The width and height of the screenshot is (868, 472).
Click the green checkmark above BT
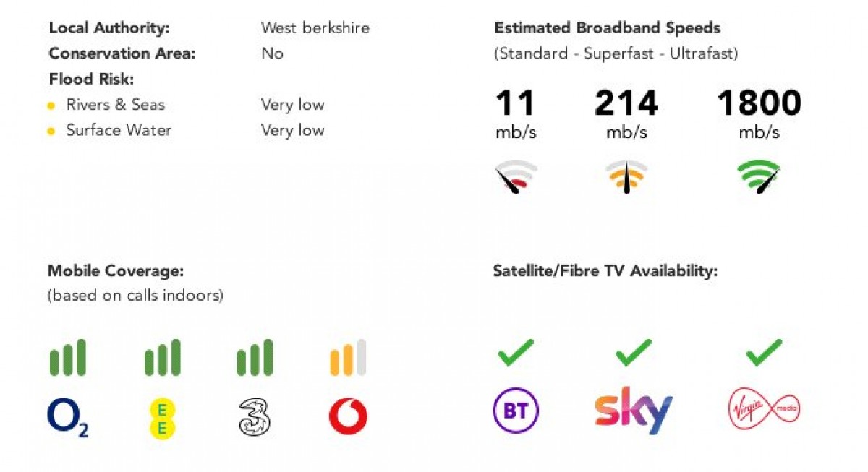point(516,353)
